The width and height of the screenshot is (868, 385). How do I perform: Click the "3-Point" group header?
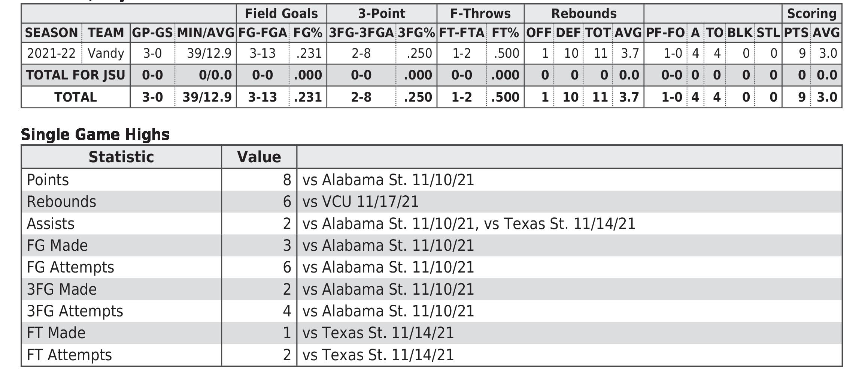(x=382, y=13)
